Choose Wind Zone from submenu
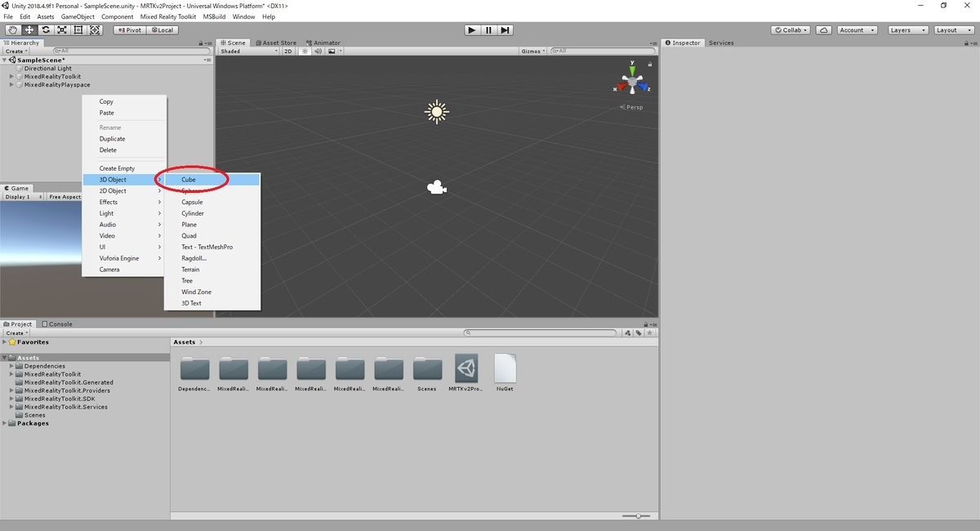980x531 pixels. coord(212,292)
